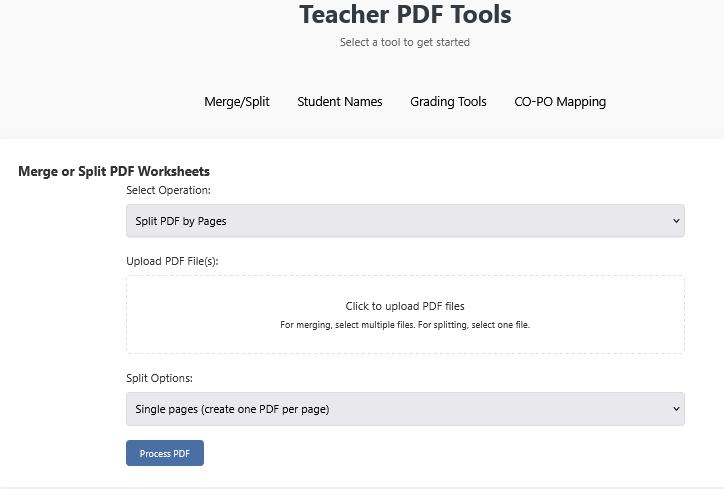Click the merging and splitting hint text
This screenshot has width=724, height=489.
[404, 325]
